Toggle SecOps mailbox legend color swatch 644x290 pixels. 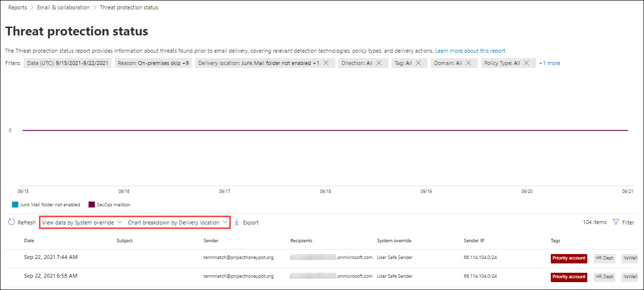pos(91,204)
